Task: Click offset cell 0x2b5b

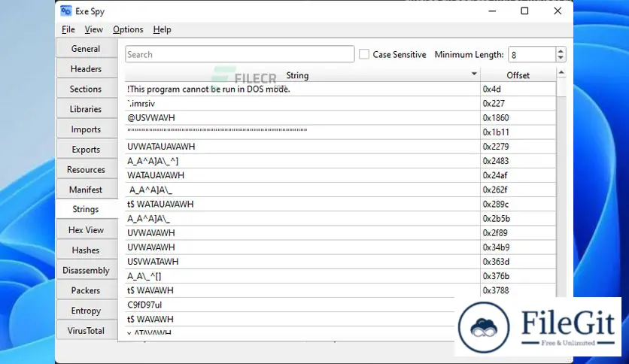Action: [x=518, y=219]
